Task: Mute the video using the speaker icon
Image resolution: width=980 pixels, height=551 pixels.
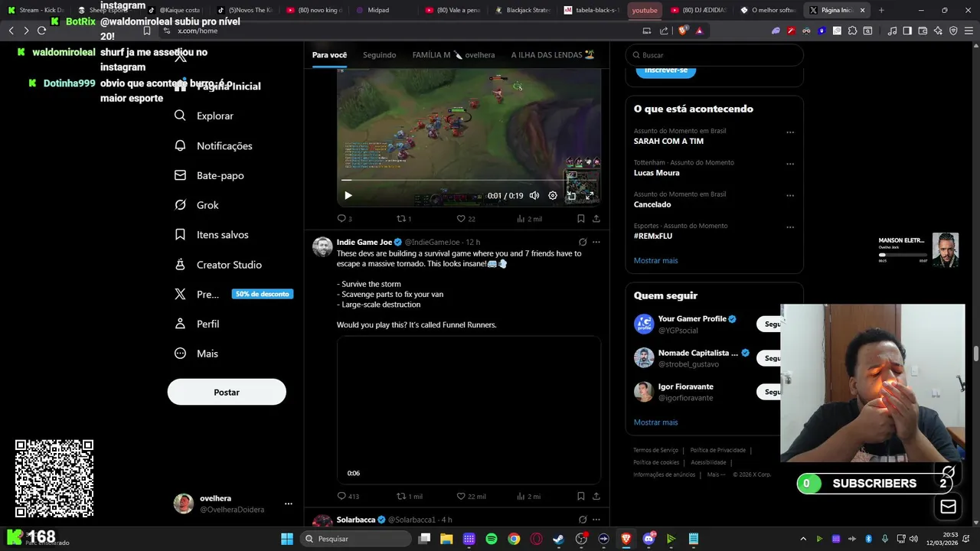Action: 534,195
